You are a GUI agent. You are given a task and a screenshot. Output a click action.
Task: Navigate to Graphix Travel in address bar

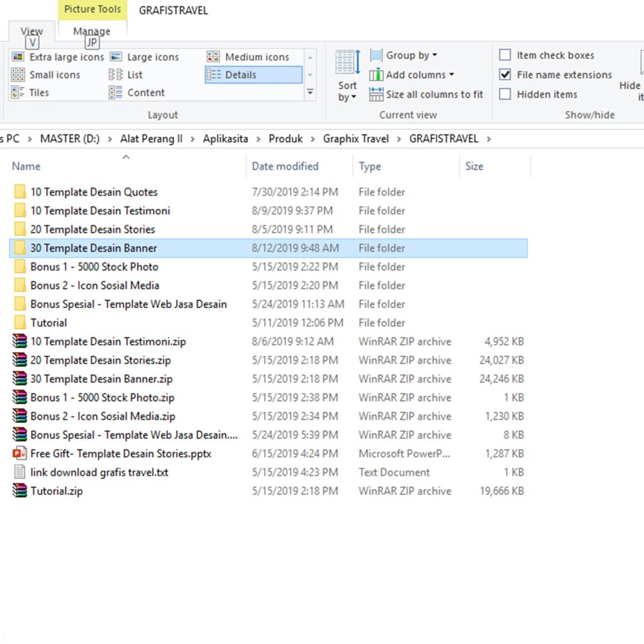point(356,139)
